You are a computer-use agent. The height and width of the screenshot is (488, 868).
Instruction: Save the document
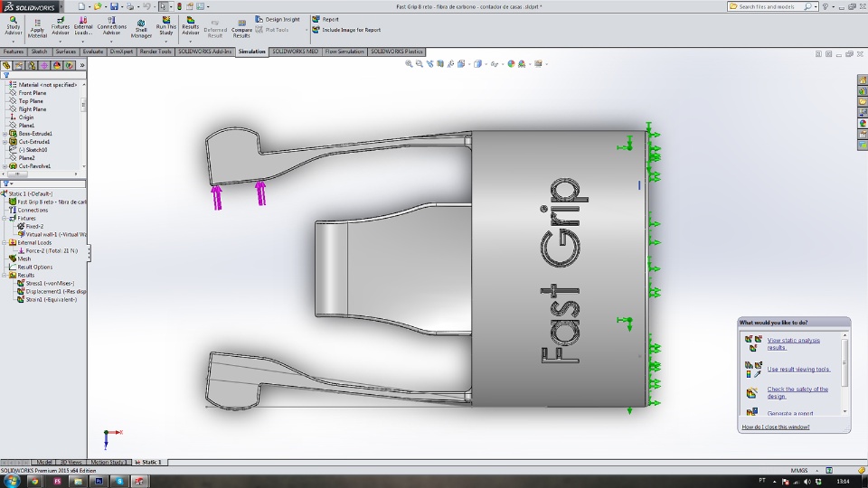click(114, 6)
